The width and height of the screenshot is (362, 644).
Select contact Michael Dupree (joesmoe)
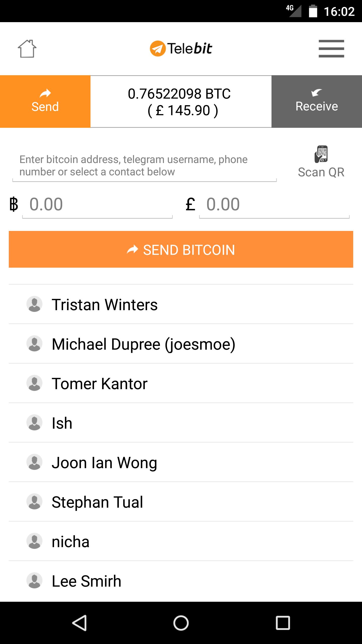coord(143,344)
